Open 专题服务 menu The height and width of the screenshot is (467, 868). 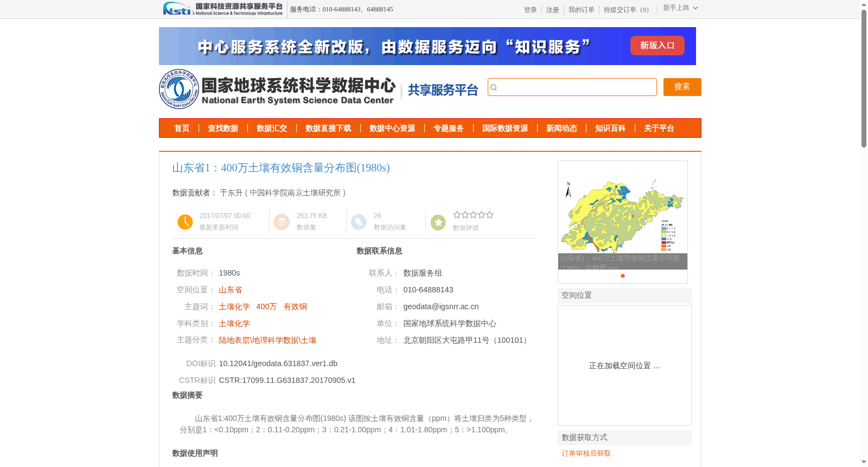449,129
